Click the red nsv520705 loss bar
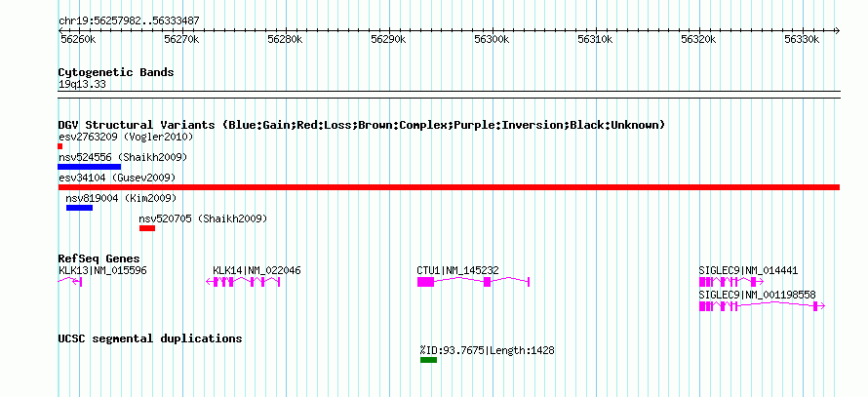 147,228
